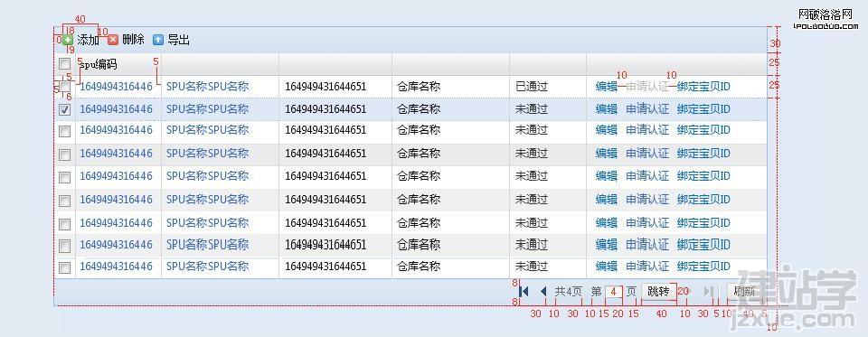Open 编辑 in the checked highlighted row

[606, 109]
